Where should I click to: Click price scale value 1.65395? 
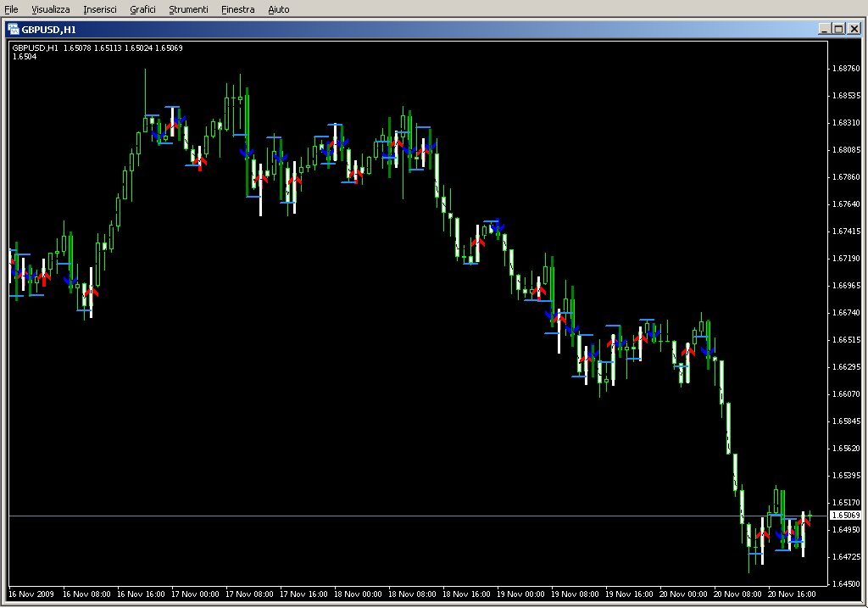coord(847,475)
